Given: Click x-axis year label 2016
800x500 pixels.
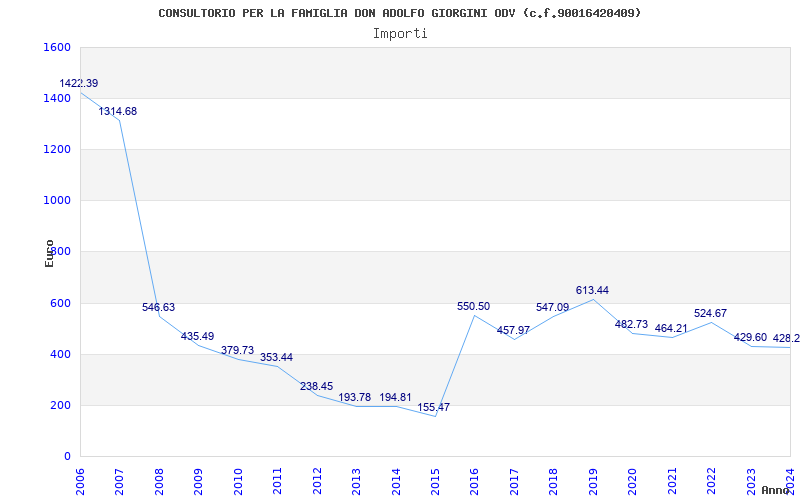Looking at the screenshot, I should 474,482.
